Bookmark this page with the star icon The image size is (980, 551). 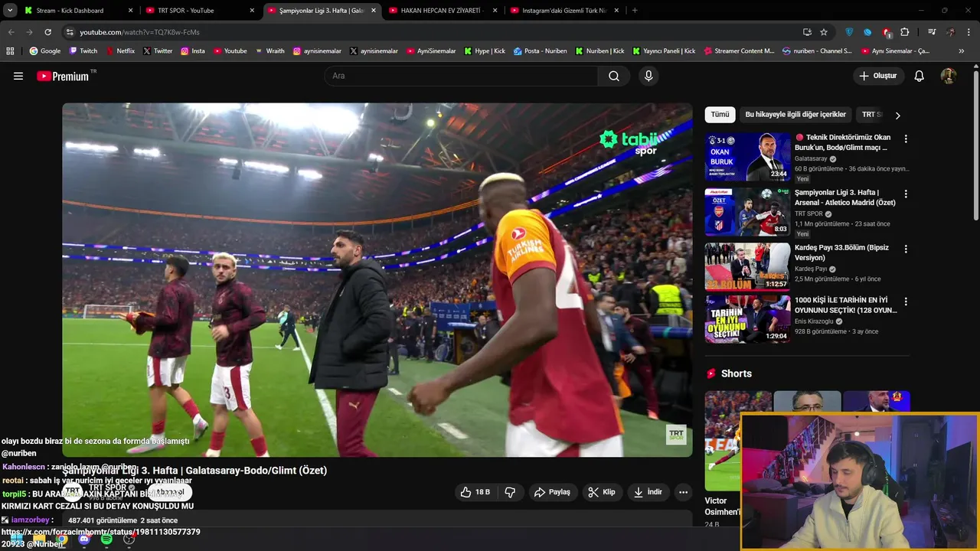pyautogui.click(x=824, y=32)
